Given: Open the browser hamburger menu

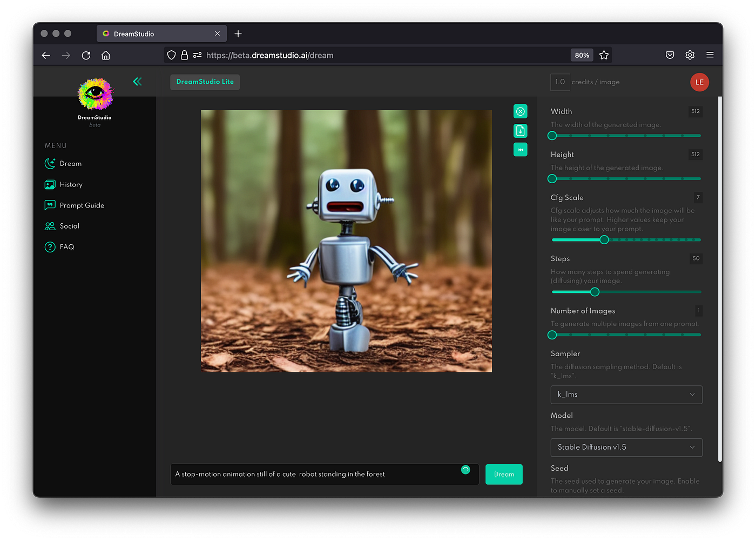Looking at the screenshot, I should click(710, 55).
